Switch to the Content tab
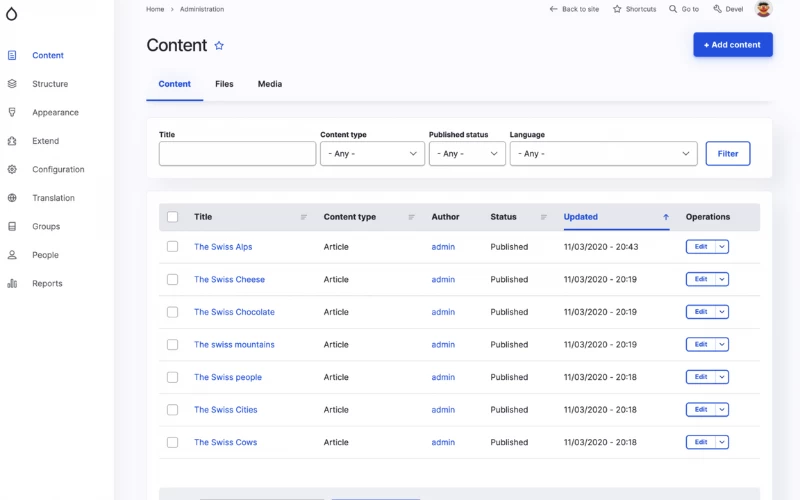The image size is (800, 500). tap(174, 84)
